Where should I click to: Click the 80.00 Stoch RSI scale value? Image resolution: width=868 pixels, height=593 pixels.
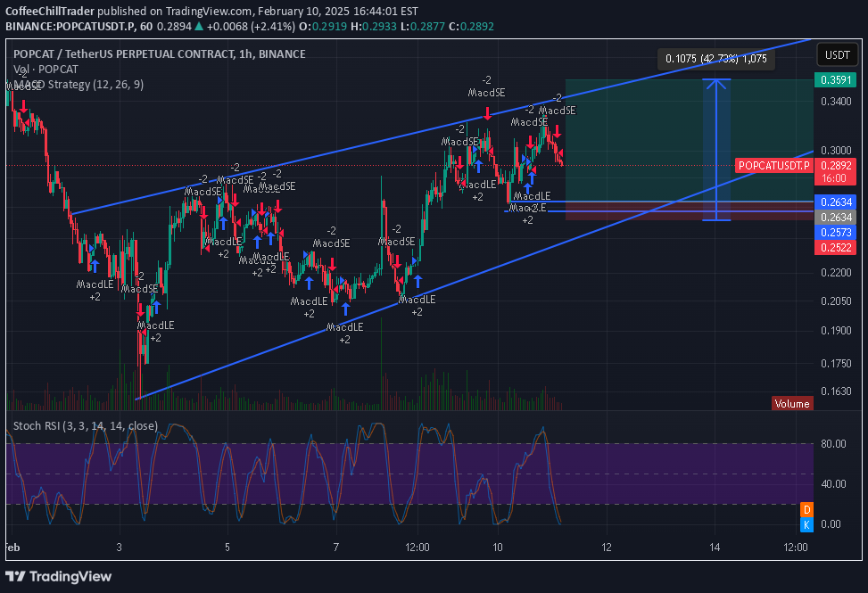click(833, 444)
